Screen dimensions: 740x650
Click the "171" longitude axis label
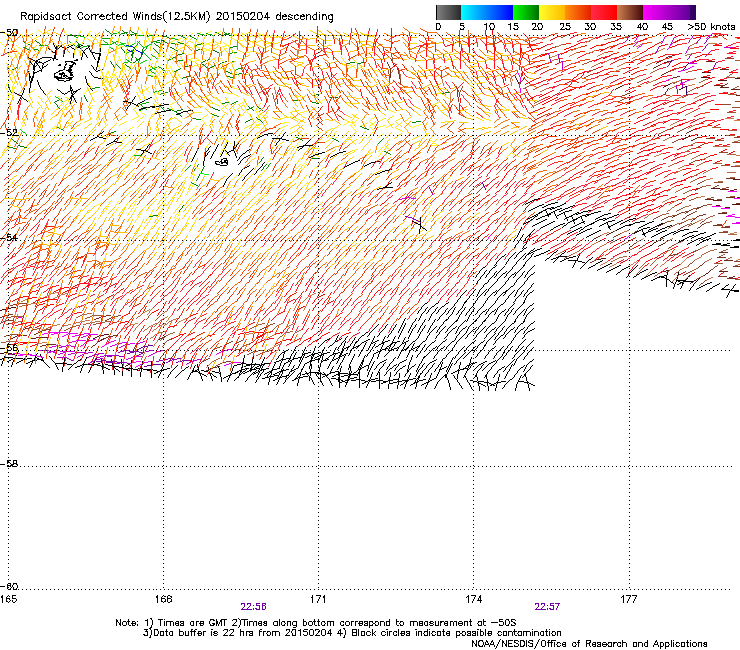[x=318, y=599]
